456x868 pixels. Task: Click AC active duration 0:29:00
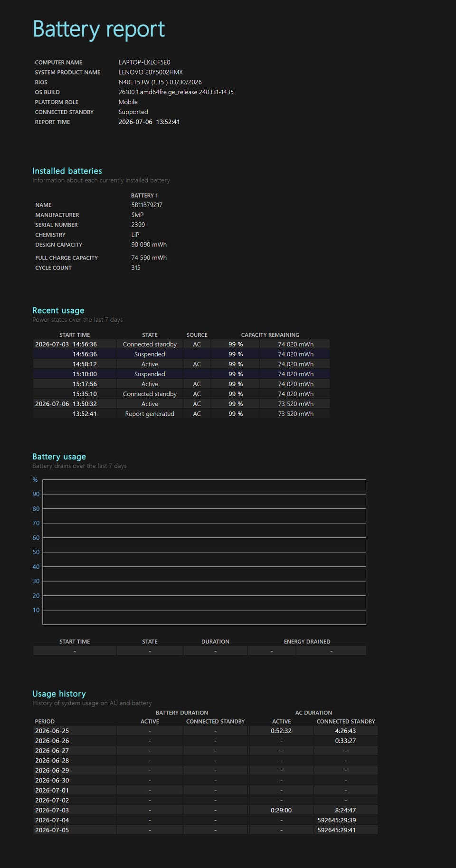click(281, 811)
